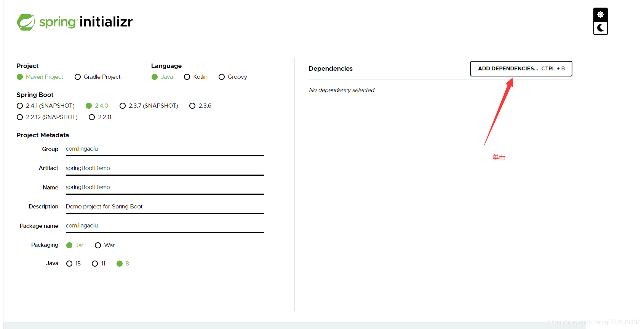Choose Groovy as the language
Screen dimensions: 644x329
click(x=233, y=77)
